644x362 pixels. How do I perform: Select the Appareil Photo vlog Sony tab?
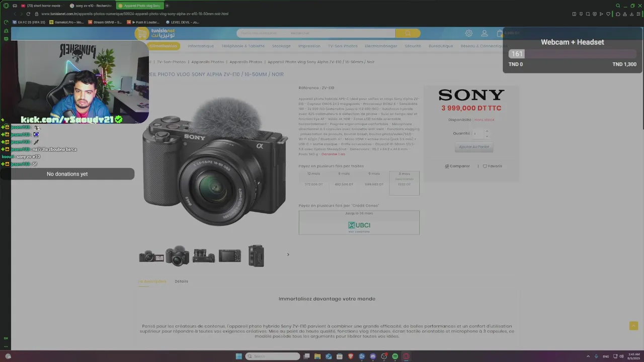pos(139,6)
